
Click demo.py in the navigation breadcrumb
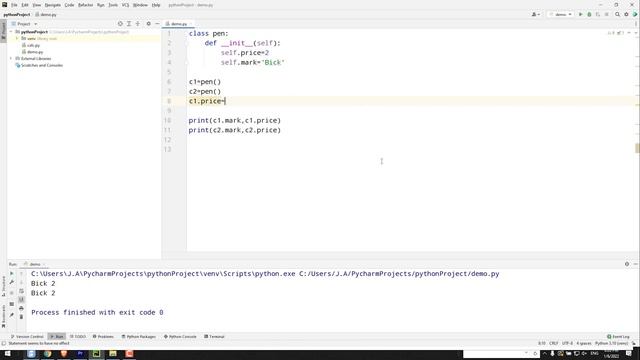tap(48, 14)
